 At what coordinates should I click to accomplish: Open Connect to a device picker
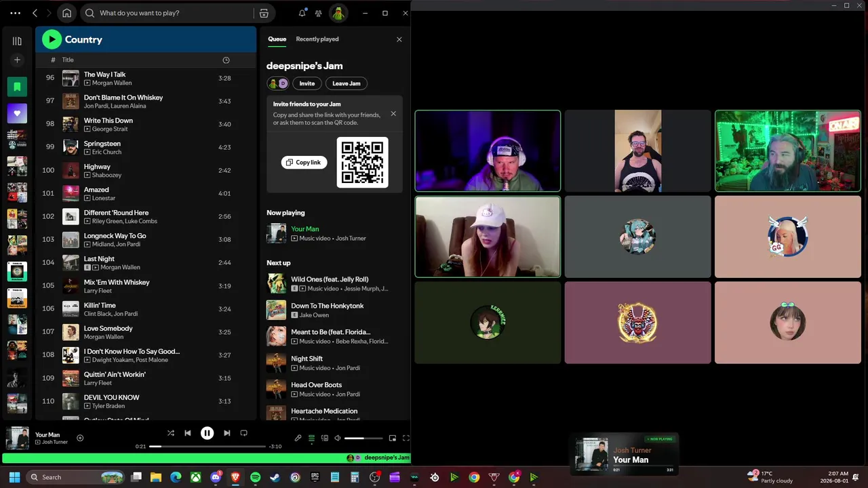(325, 438)
